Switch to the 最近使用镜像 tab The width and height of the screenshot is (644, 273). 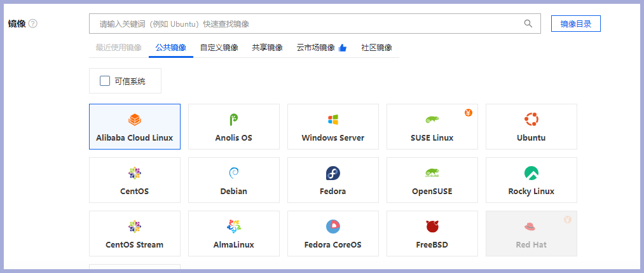[119, 48]
